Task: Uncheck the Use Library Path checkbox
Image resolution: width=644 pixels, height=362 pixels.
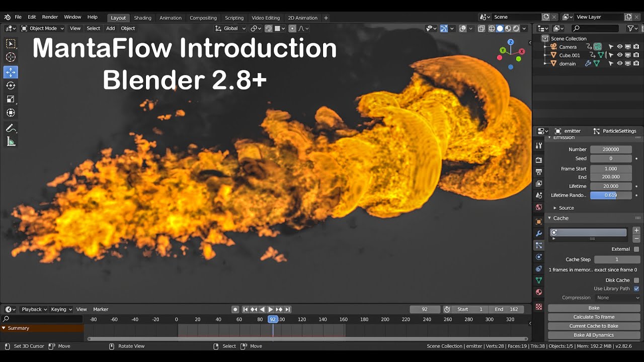Action: (x=636, y=289)
